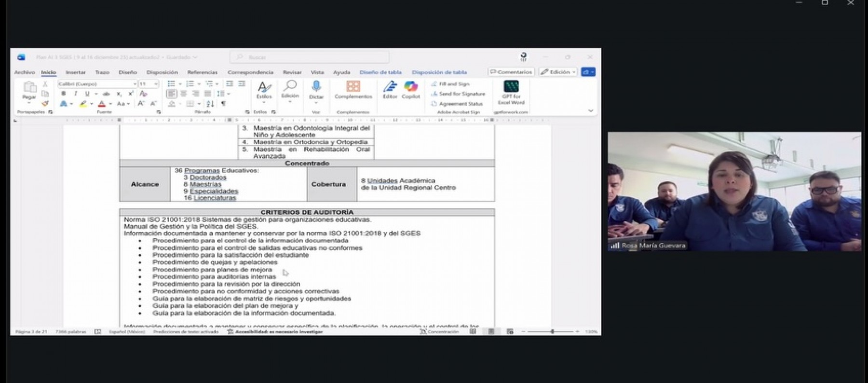Screen dimensions: 868x383
Task: Decrease font size with shrink icon
Action: 153,103
